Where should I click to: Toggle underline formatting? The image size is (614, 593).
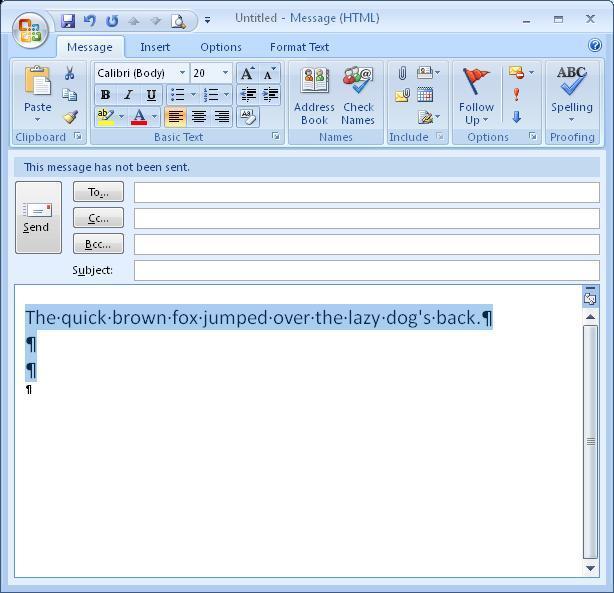pos(151,95)
